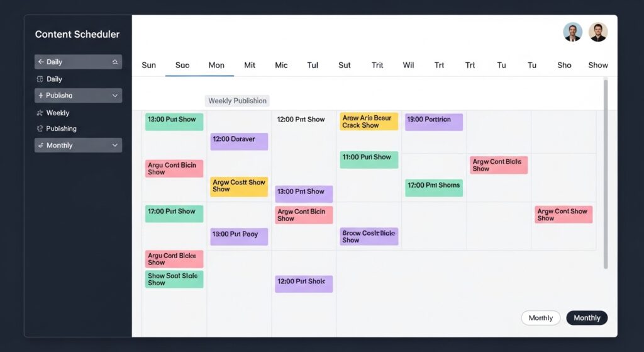Click the icon beside Publishing
644x352 pixels.
pyautogui.click(x=40, y=128)
